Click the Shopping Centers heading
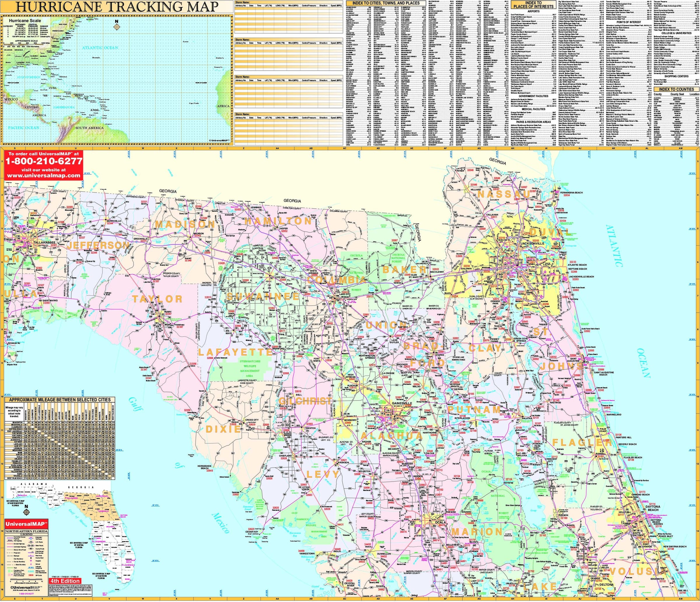 pos(676,76)
